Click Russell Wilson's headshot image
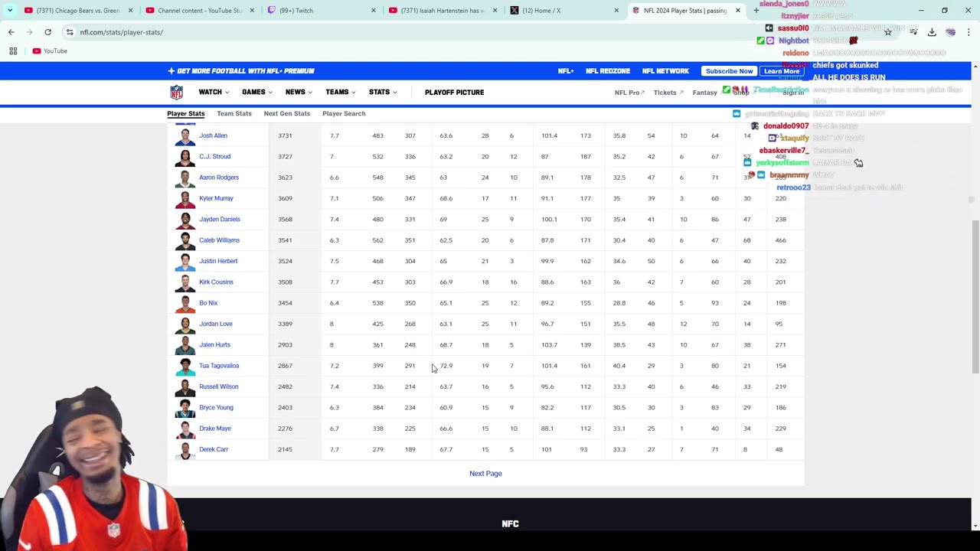Image resolution: width=980 pixels, height=551 pixels. (185, 386)
